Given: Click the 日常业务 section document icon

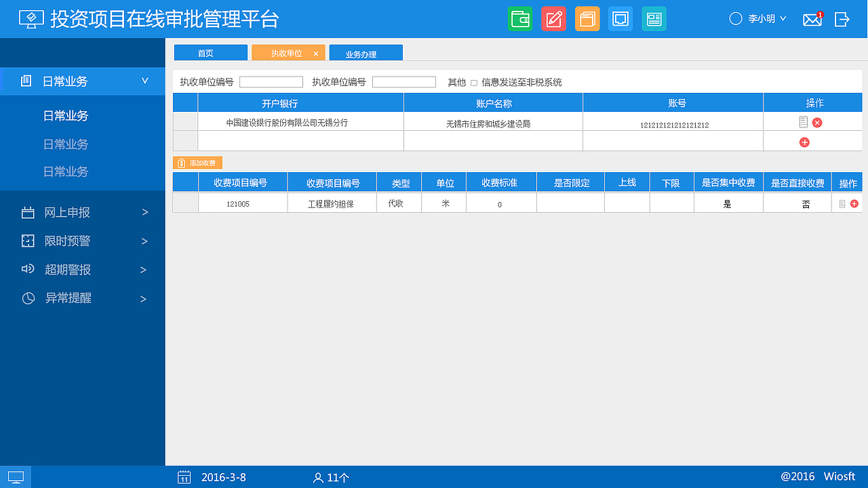Looking at the screenshot, I should point(26,81).
